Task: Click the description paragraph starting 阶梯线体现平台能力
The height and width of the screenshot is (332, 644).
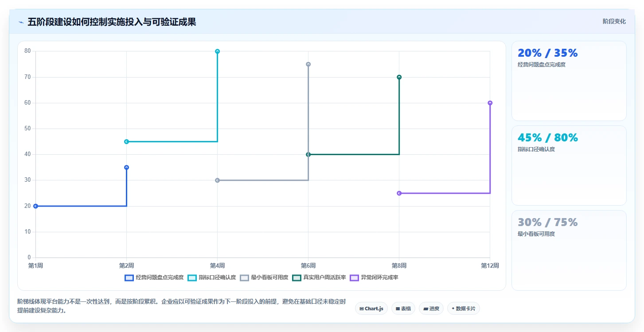Action: point(181,306)
